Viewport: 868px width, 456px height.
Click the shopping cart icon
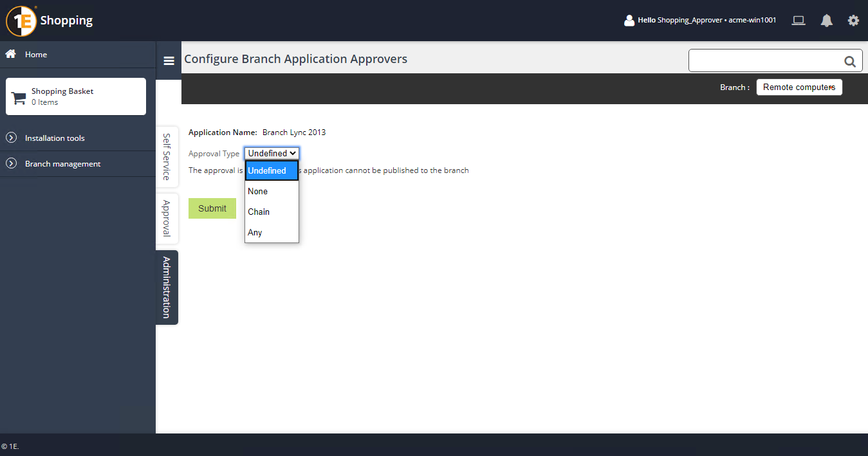(19, 98)
